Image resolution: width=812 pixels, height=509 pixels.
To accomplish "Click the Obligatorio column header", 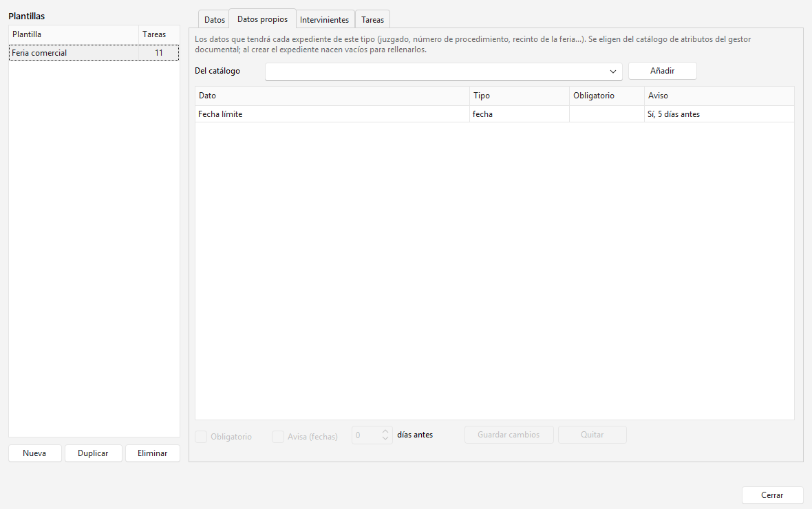I will pyautogui.click(x=607, y=96).
